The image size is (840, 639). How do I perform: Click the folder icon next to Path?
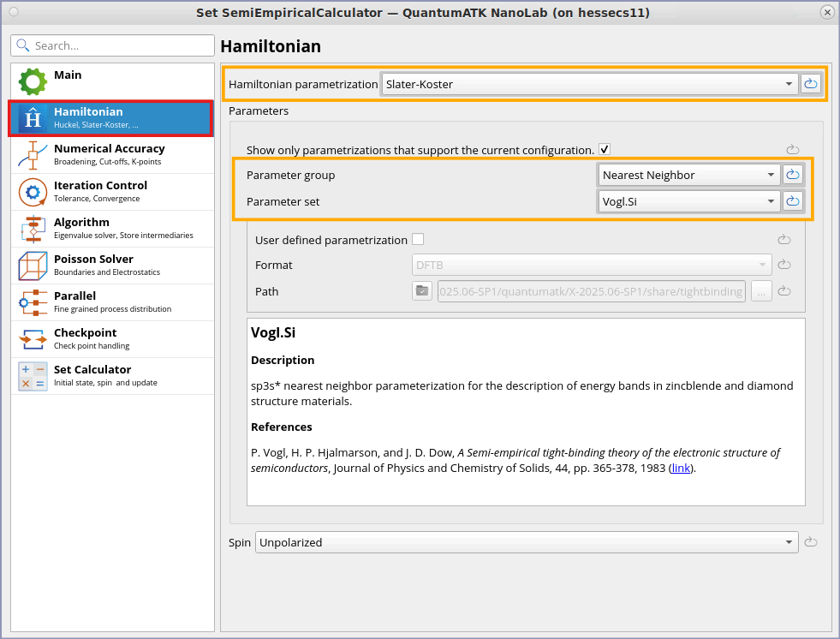[x=423, y=291]
